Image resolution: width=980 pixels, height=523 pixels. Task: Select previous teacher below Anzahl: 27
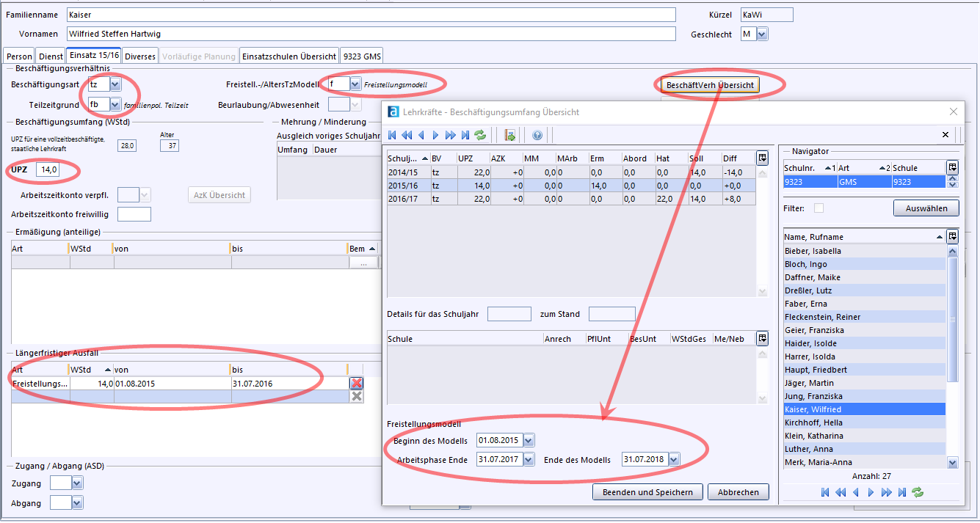(x=856, y=492)
